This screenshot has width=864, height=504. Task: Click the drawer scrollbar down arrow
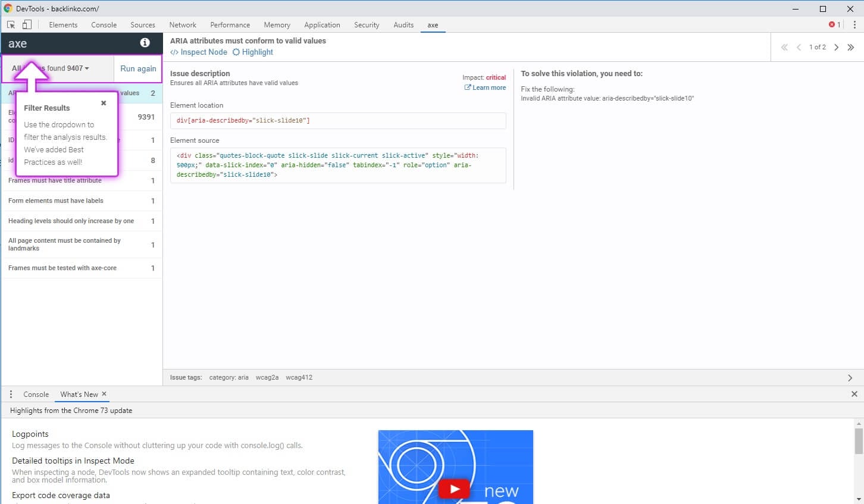coord(859,499)
